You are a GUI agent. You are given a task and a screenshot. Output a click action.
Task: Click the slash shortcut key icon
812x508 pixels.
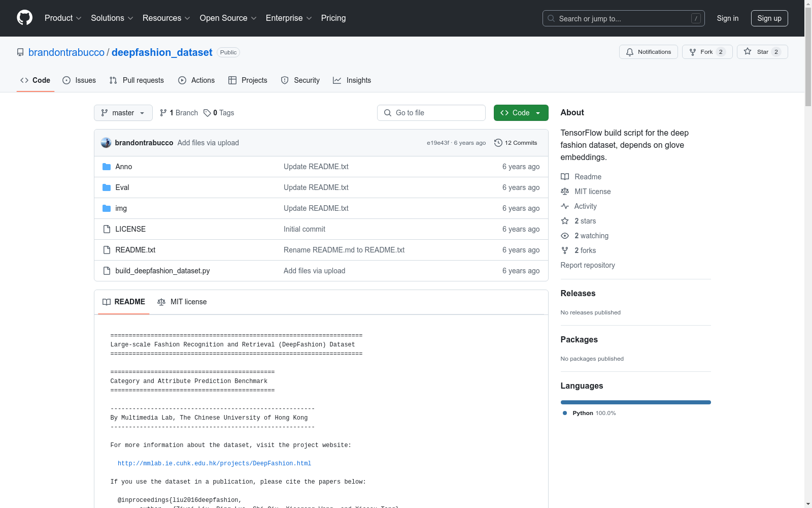coord(696,18)
